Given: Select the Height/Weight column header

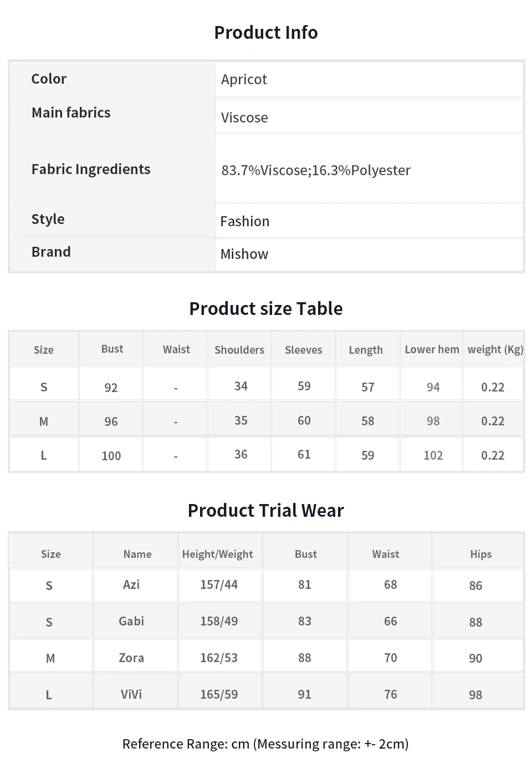Looking at the screenshot, I should coord(217,554).
